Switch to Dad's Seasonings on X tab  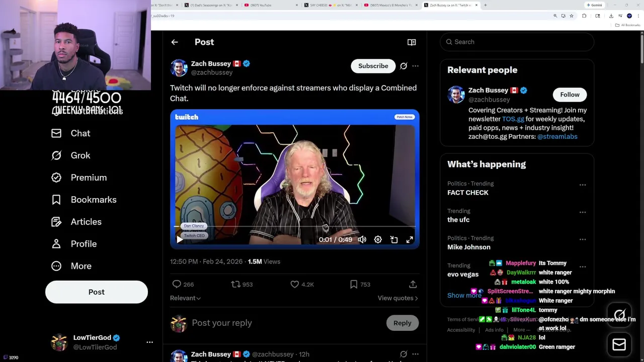point(211,5)
